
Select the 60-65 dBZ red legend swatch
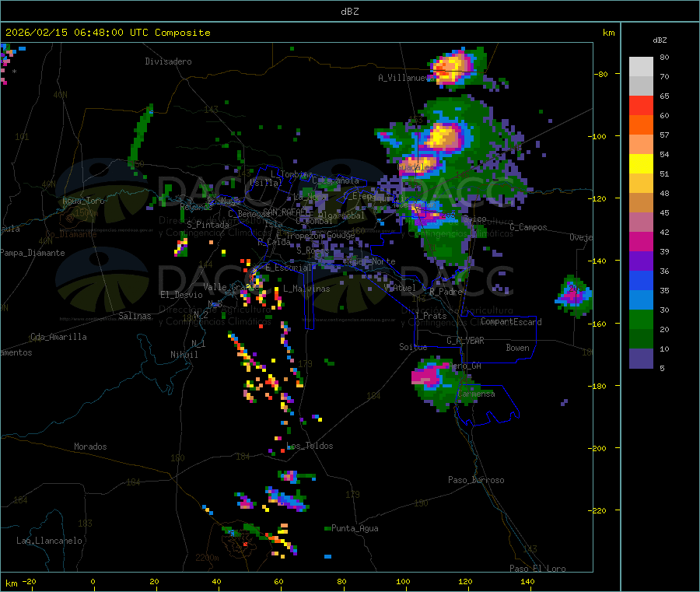pyautogui.click(x=641, y=106)
